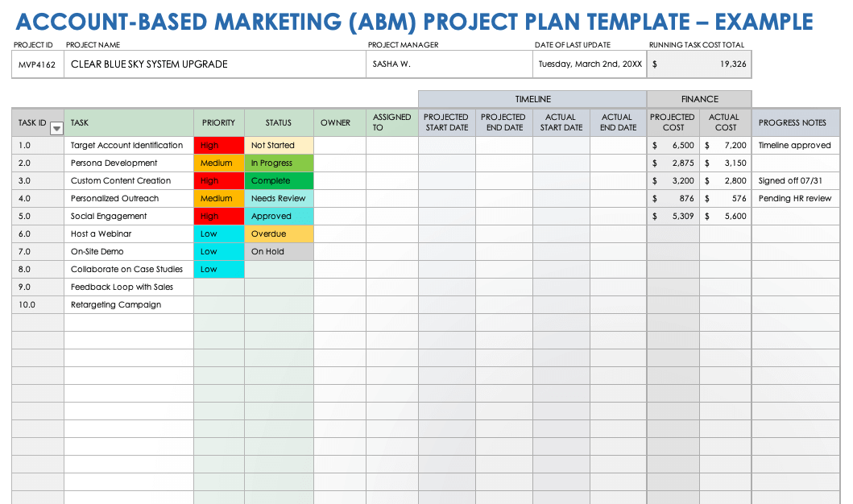This screenshot has height=504, width=853.
Task: Click the Pending HR review note
Action: click(795, 199)
